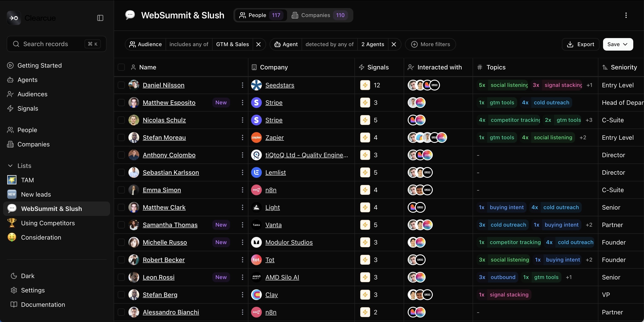Click the Seedstars company logo
Screen dimensions: 644x322
256,85
